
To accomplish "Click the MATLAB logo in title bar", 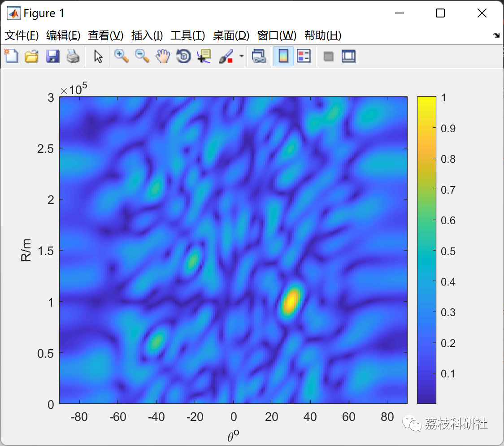I will click(x=13, y=13).
